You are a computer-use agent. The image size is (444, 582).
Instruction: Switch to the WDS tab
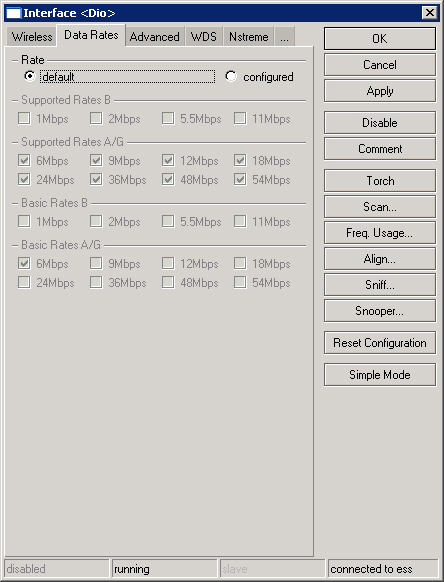[x=203, y=37]
